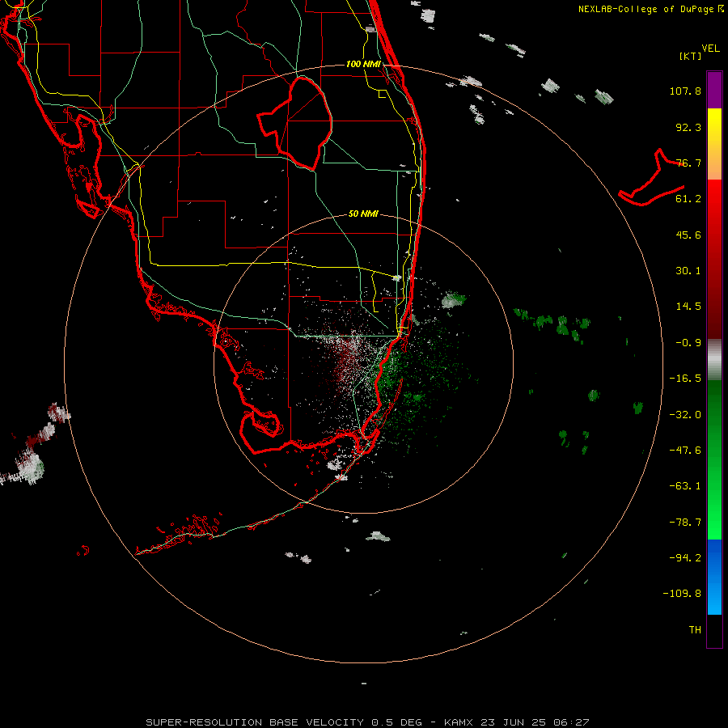This screenshot has width=728, height=728.
Task: Click the 107.8 legend value
Action: pos(685,91)
